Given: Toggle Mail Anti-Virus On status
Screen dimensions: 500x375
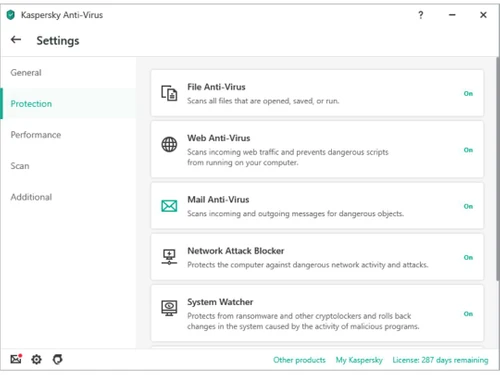Looking at the screenshot, I should pos(468,206).
